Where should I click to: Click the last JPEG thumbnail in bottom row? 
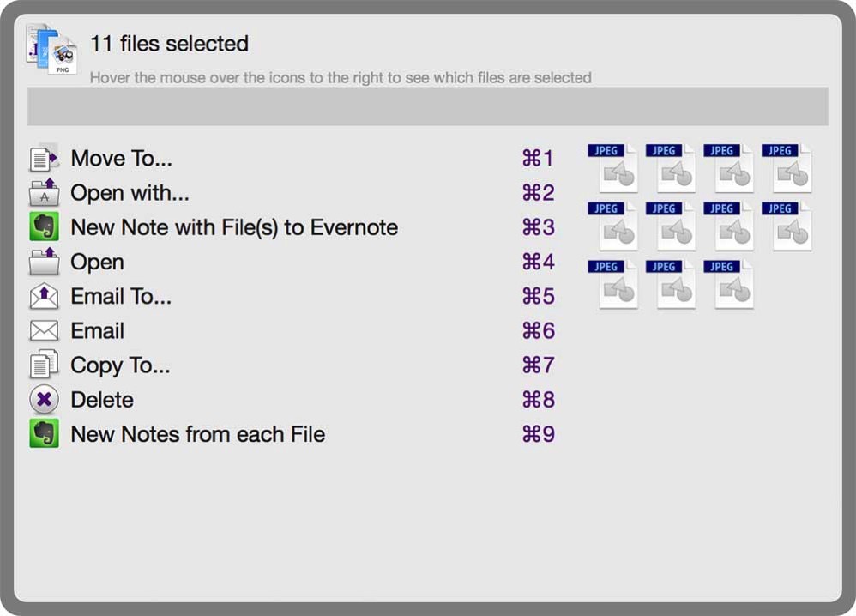coord(731,283)
